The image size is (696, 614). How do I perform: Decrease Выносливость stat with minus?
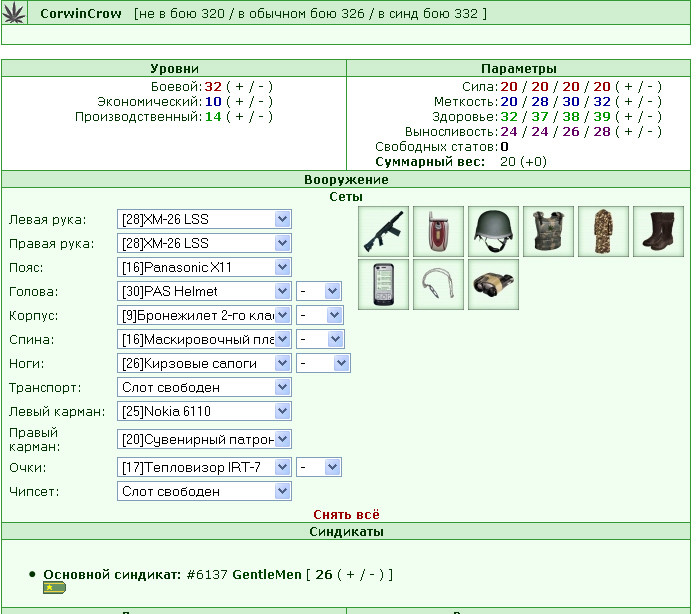coord(650,132)
